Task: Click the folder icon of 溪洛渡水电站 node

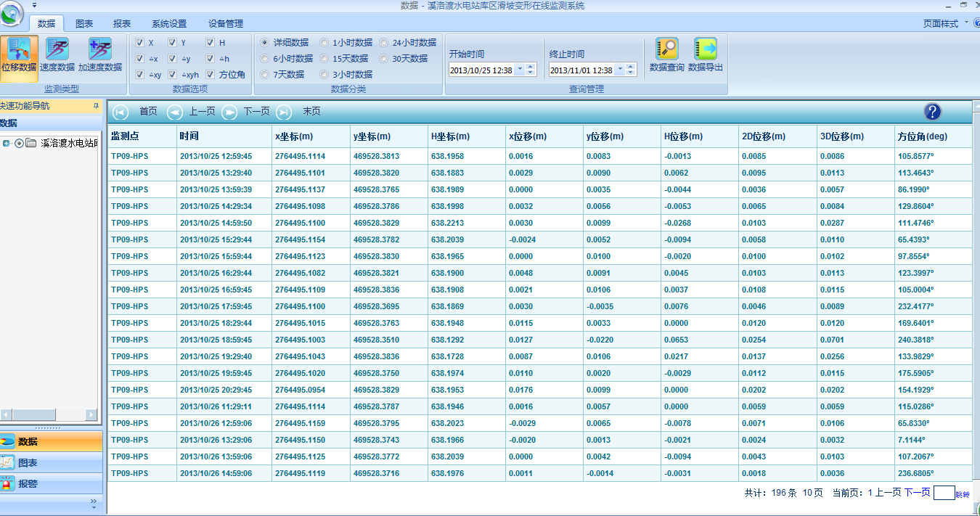Action: pos(30,143)
